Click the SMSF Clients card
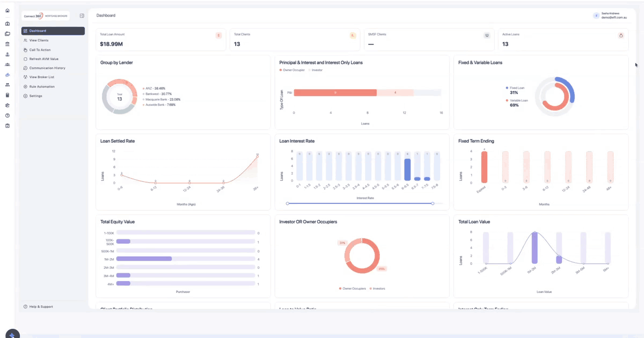 tap(429, 40)
